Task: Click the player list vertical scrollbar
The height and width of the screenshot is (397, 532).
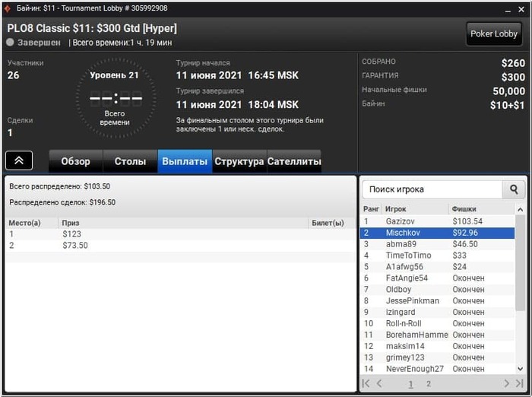Action: [520, 263]
